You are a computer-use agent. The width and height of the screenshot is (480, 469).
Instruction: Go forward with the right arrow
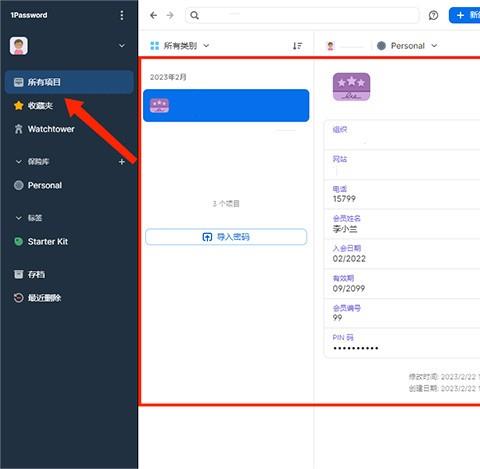click(170, 15)
